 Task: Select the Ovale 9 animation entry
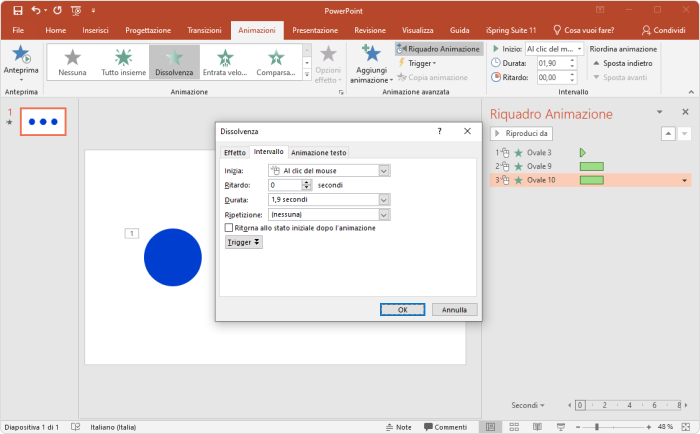[590, 167]
